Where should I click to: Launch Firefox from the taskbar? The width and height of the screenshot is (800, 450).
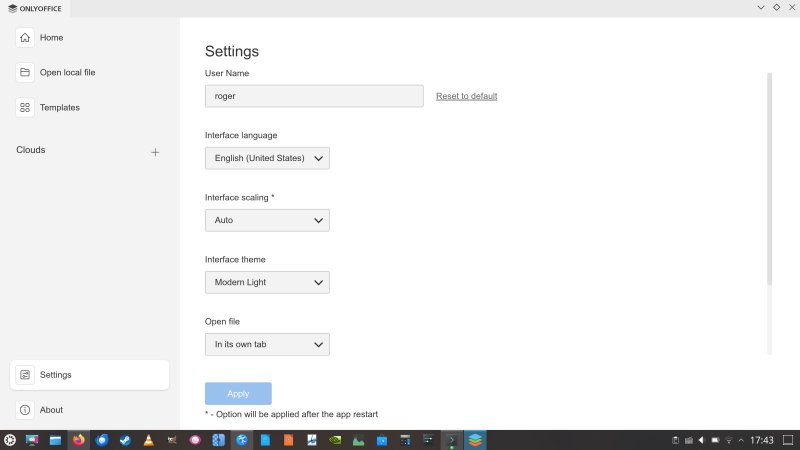pyautogui.click(x=79, y=440)
